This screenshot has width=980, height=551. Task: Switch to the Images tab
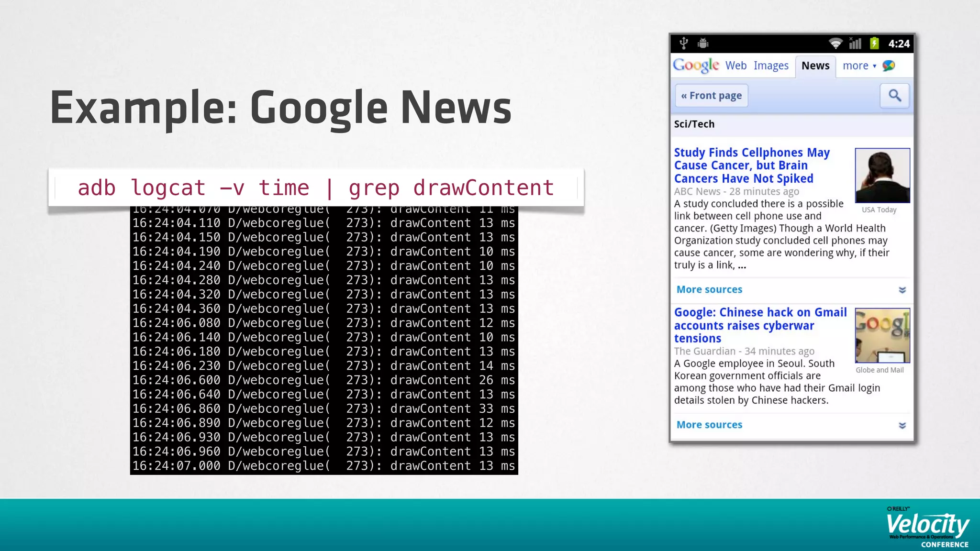[771, 66]
